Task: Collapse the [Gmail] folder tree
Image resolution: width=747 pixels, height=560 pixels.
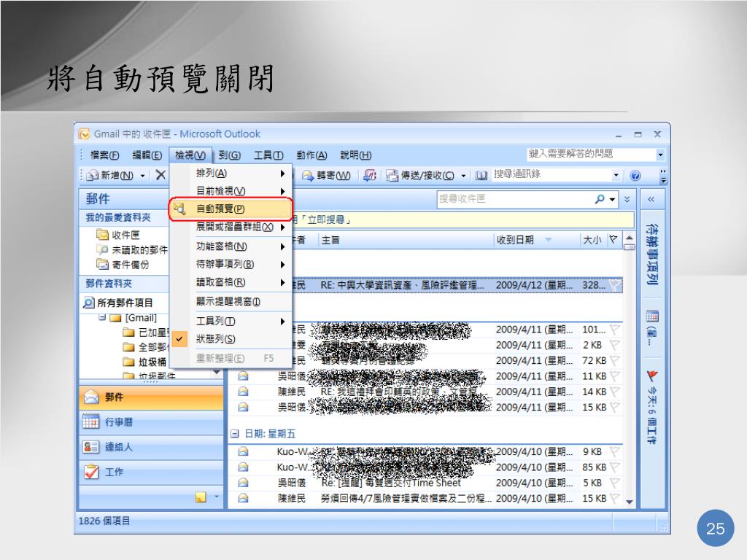Action: [x=102, y=317]
